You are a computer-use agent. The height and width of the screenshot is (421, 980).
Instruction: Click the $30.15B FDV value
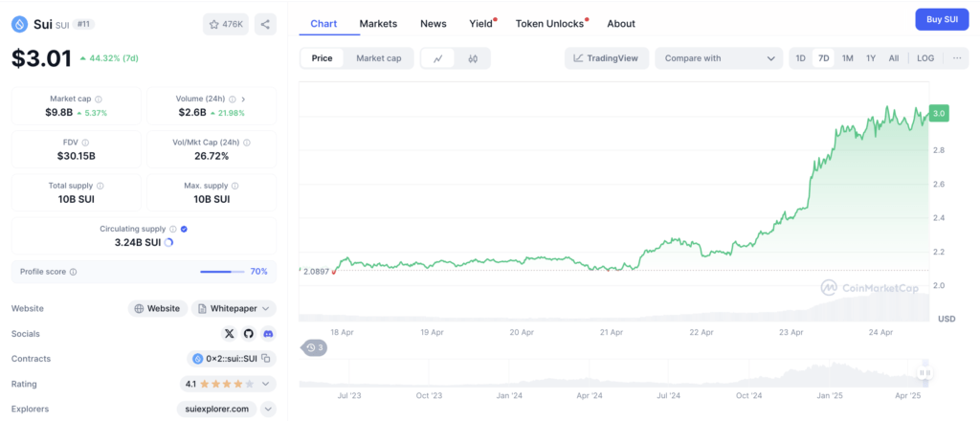click(77, 156)
